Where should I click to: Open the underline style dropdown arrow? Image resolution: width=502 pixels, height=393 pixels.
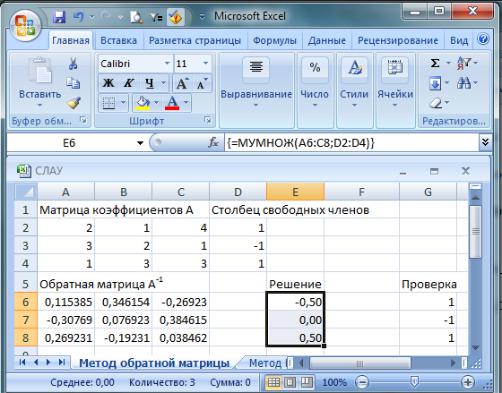click(x=163, y=83)
